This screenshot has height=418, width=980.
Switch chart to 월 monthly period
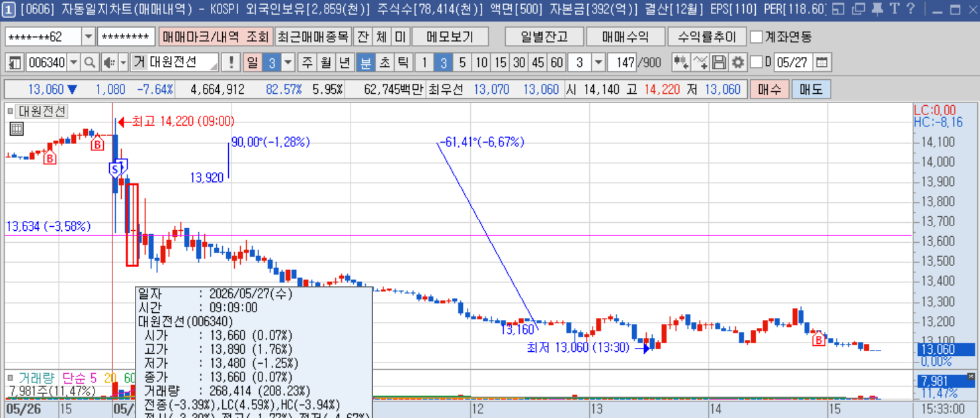point(326,63)
